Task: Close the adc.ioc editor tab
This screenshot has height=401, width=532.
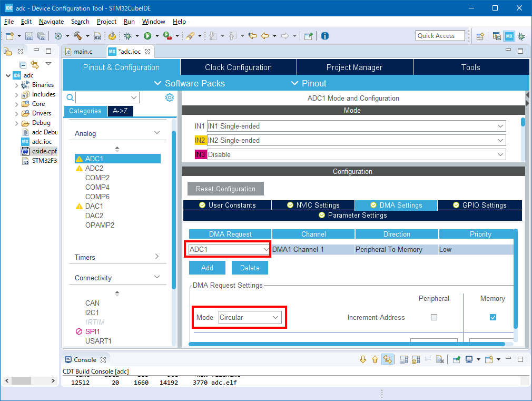Action: pyautogui.click(x=147, y=52)
